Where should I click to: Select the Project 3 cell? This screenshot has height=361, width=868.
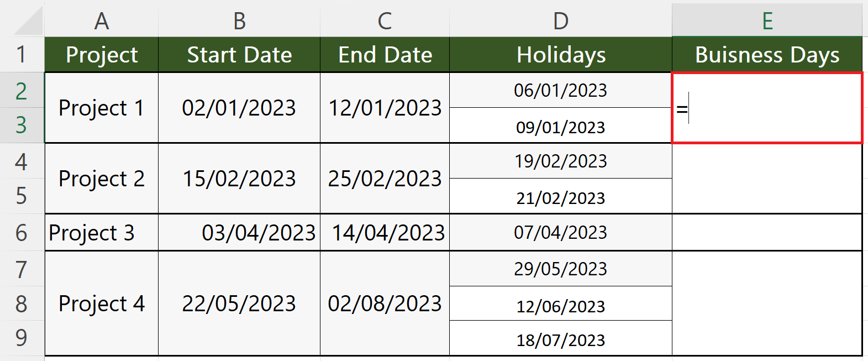101,233
